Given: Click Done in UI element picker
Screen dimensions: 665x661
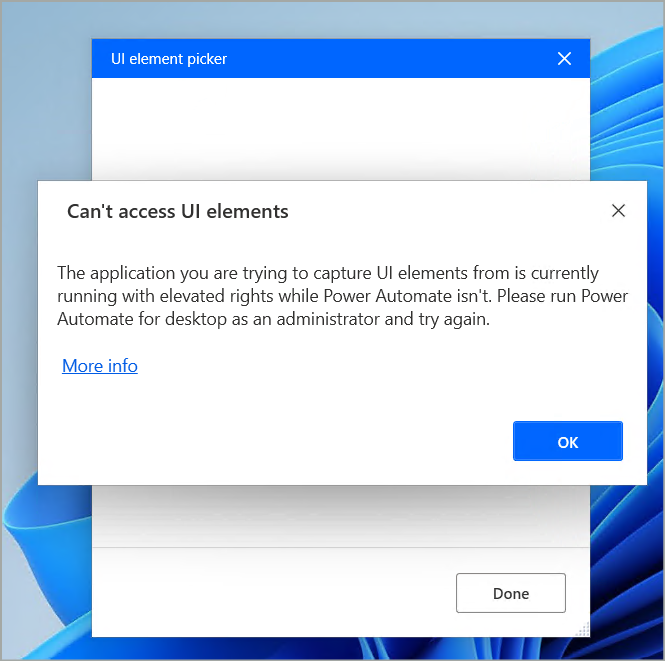Looking at the screenshot, I should point(511,593).
